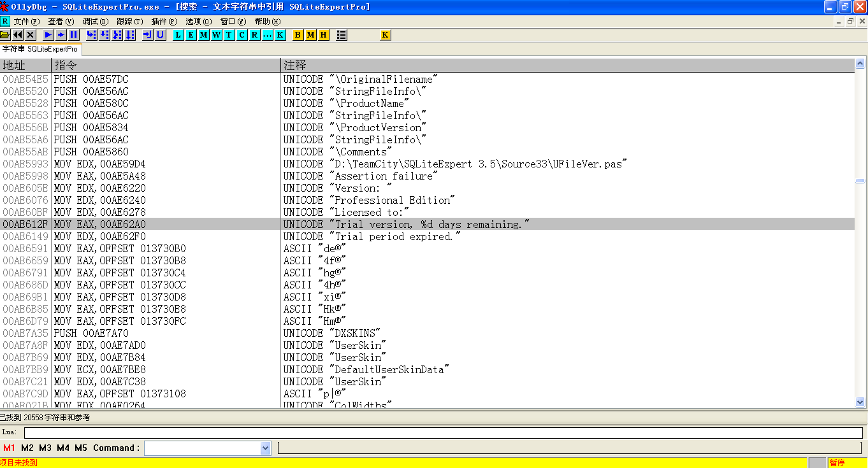The height and width of the screenshot is (468, 868).
Task: Open a file with the folder icon
Action: coord(5,35)
